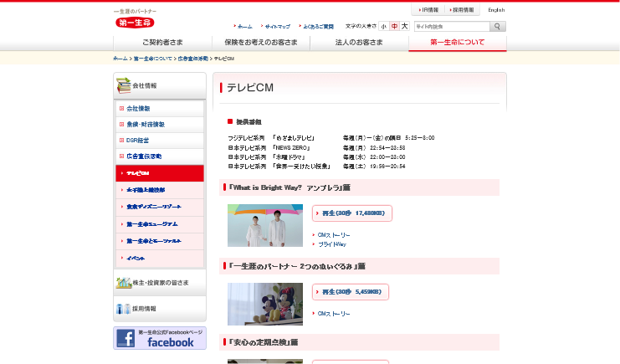This screenshot has width=620, height=364.
Task: Click the Mickey plush CM thumbnail
Action: coord(265,304)
